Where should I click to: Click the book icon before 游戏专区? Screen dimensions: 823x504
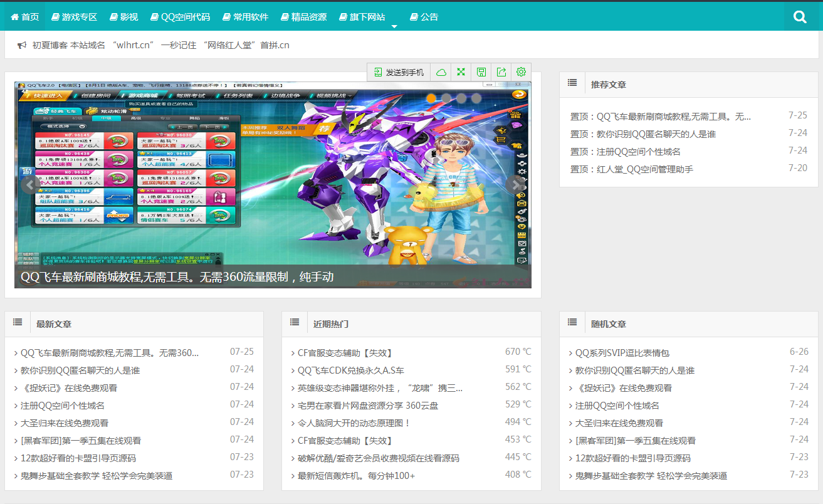55,17
